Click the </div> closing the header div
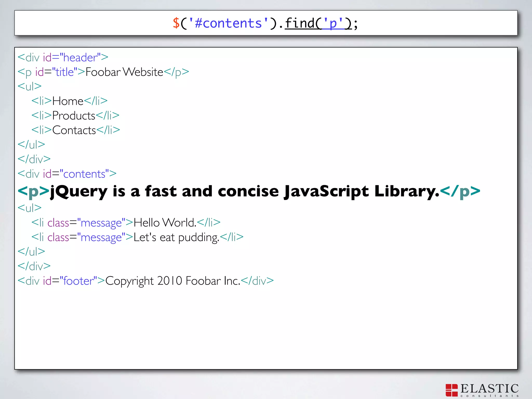Image resolution: width=532 pixels, height=399 pixels. 34,159
